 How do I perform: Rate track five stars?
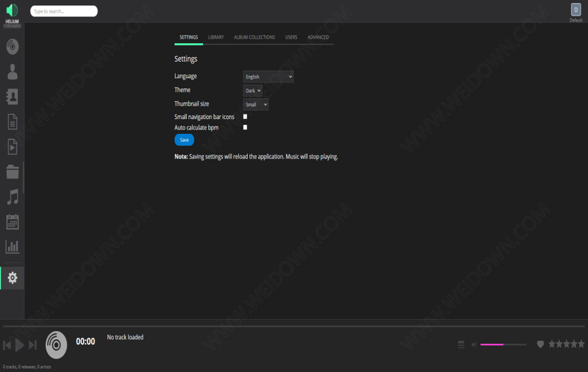(581, 344)
